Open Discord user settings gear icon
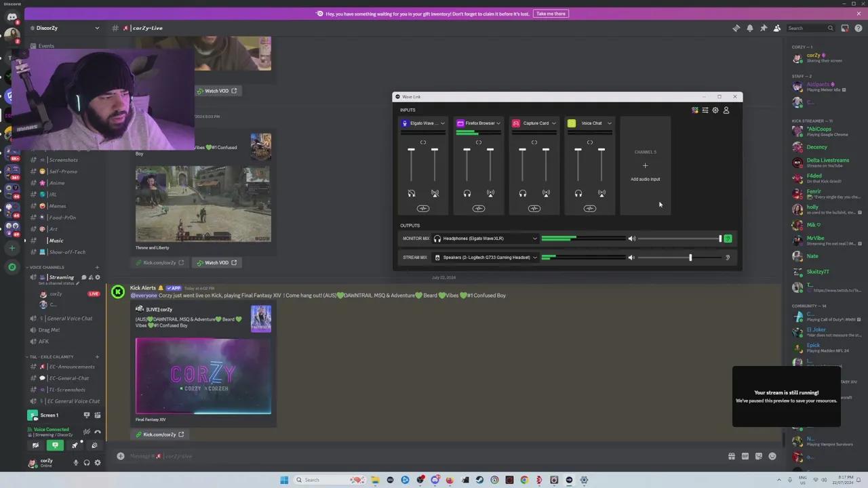 tap(98, 462)
